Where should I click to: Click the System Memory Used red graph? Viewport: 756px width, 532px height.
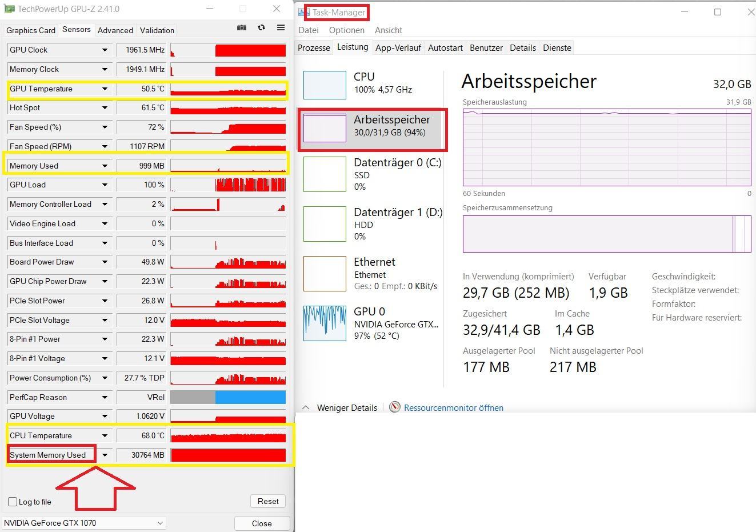point(228,455)
